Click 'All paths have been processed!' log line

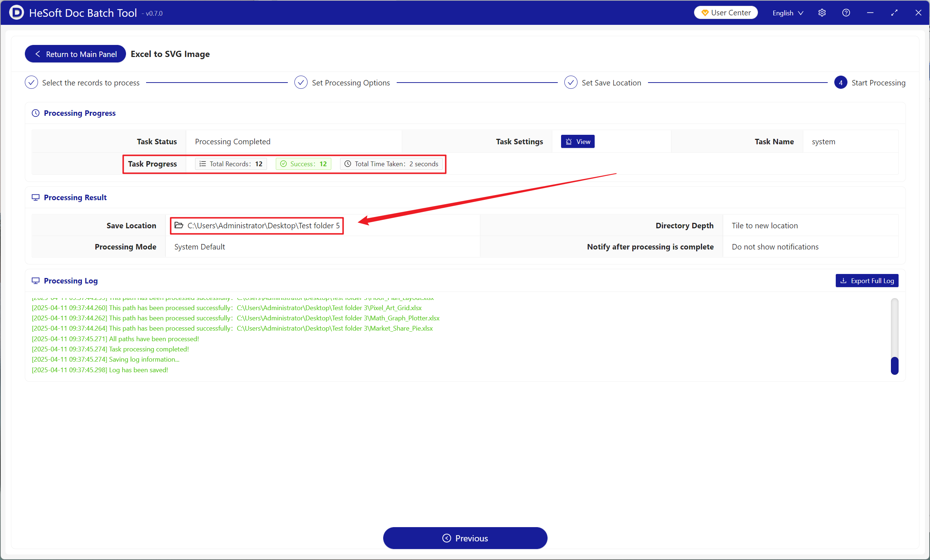pyautogui.click(x=115, y=339)
